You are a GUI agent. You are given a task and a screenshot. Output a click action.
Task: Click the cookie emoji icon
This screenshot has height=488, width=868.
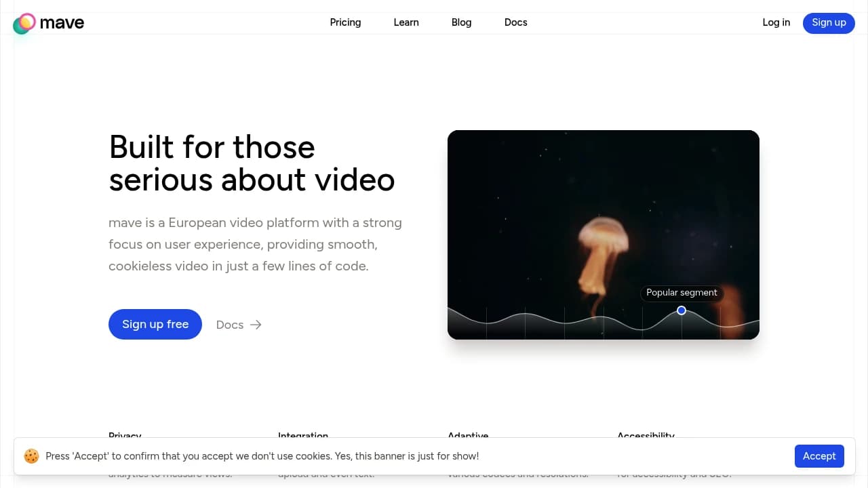coord(31,456)
